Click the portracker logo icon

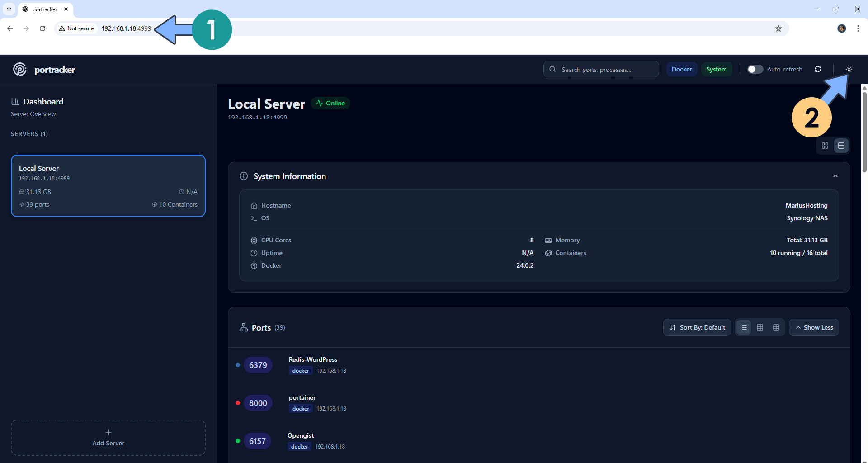(19, 69)
